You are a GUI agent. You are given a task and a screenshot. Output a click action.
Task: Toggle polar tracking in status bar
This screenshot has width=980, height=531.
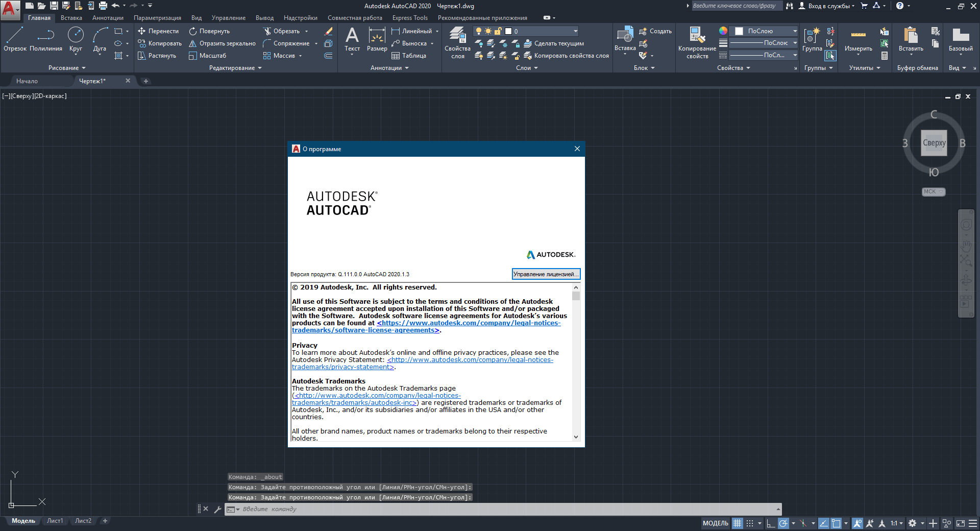click(783, 523)
